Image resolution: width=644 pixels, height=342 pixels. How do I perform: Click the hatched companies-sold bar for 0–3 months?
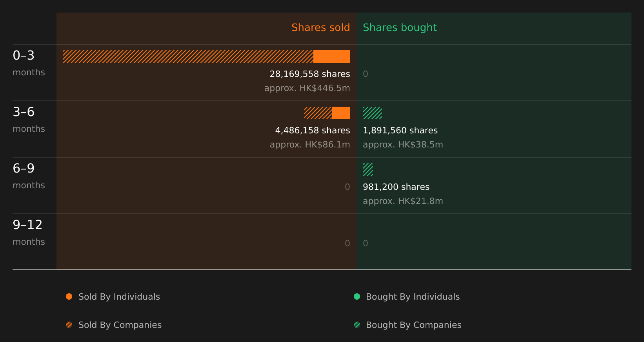[188, 56]
